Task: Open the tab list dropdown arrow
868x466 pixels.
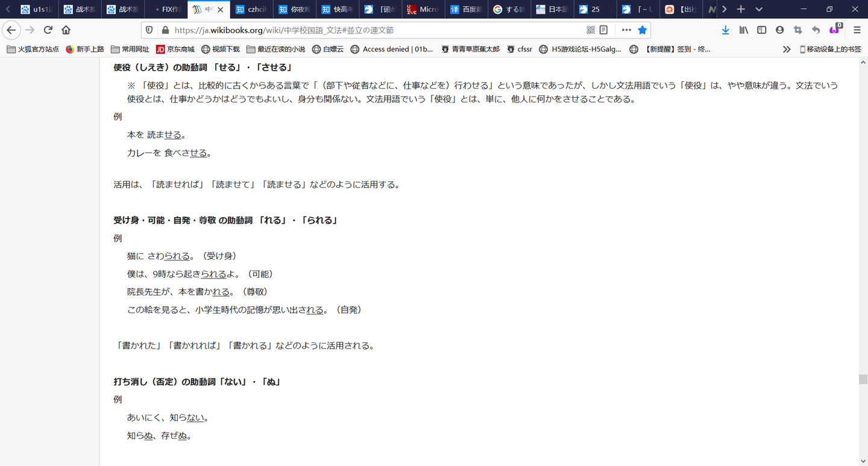Action: (758, 9)
